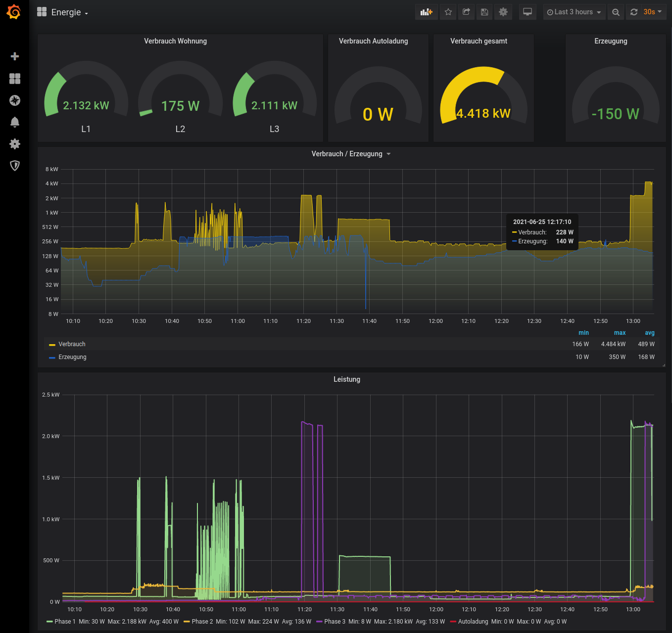Star this dashboard as favorite
Image resolution: width=672 pixels, height=633 pixels.
(x=448, y=12)
